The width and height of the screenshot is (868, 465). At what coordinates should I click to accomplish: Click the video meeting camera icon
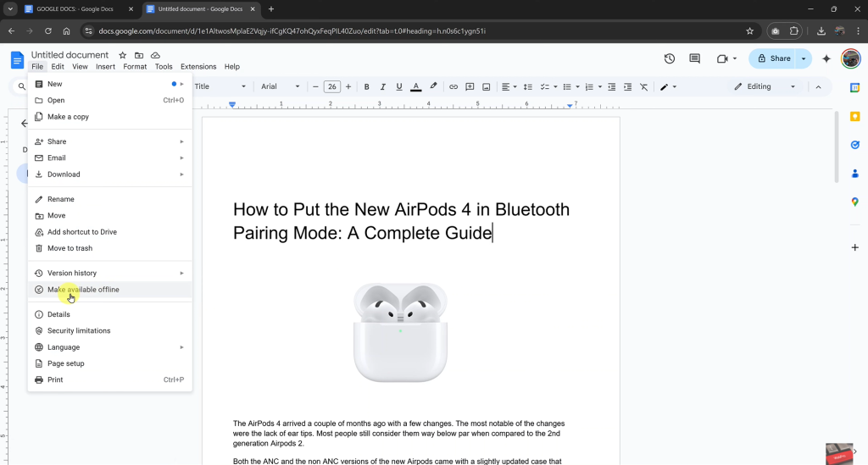722,58
